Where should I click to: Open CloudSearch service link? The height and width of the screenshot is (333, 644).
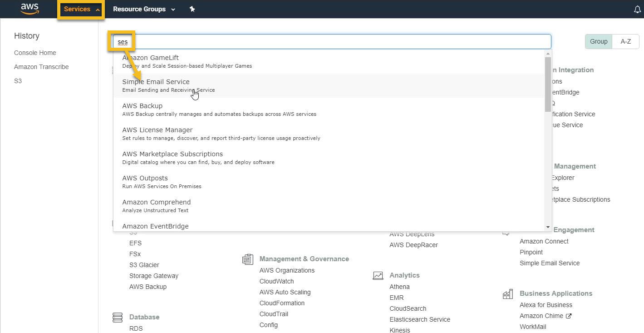(408, 308)
